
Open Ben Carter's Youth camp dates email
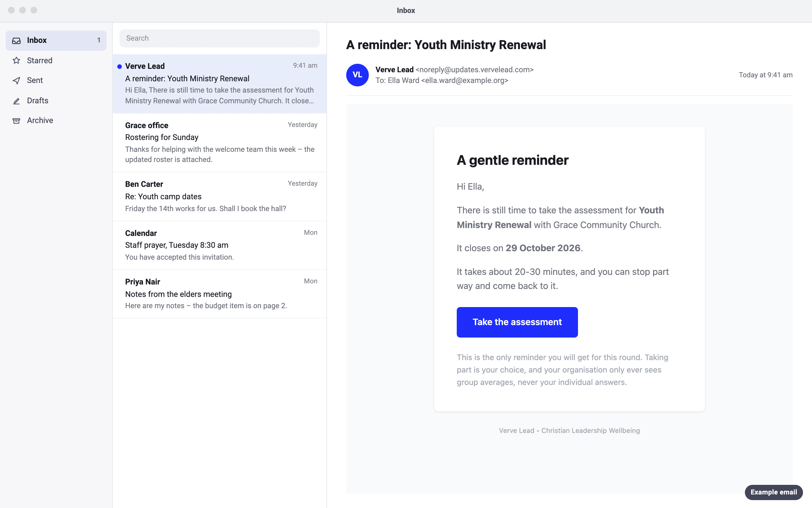pos(219,196)
